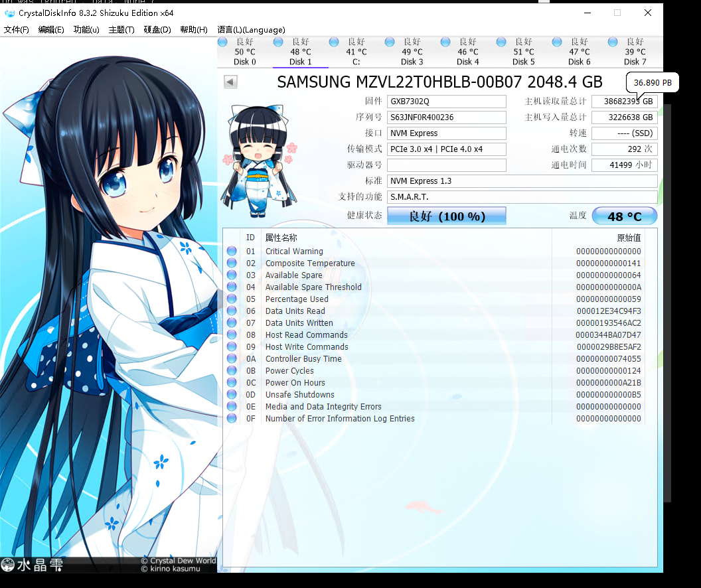Click Host Read Commands status orb
Image resolution: width=701 pixels, height=588 pixels.
coord(232,334)
